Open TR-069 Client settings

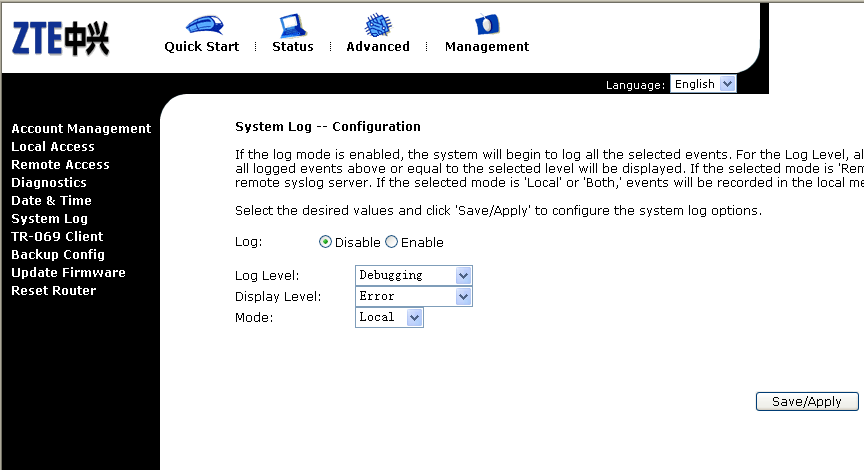[57, 236]
